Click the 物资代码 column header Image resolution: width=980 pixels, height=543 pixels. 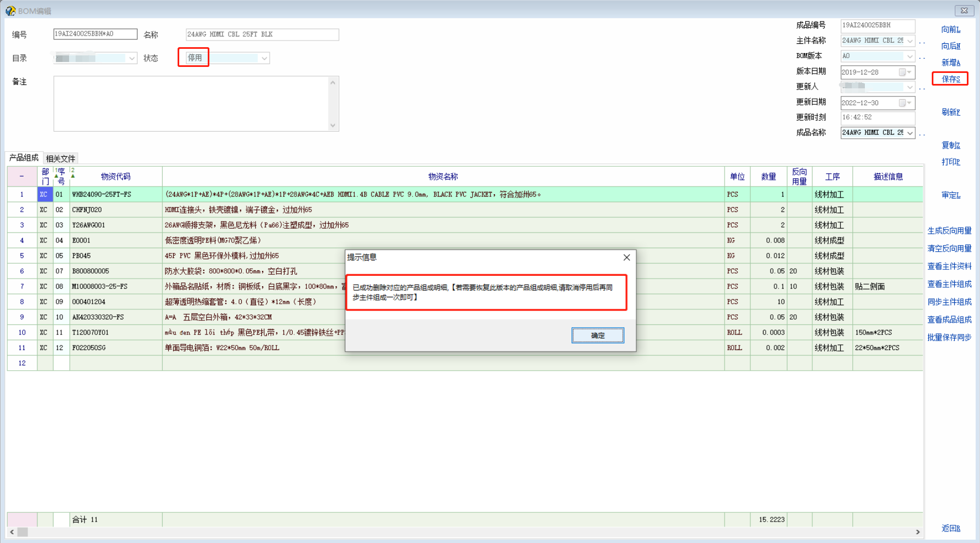tap(116, 176)
